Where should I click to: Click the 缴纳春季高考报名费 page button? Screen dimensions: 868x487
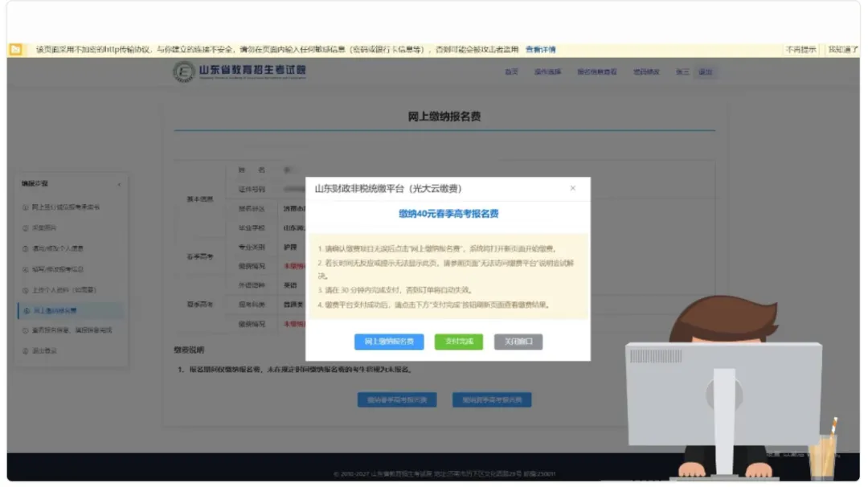tap(397, 399)
